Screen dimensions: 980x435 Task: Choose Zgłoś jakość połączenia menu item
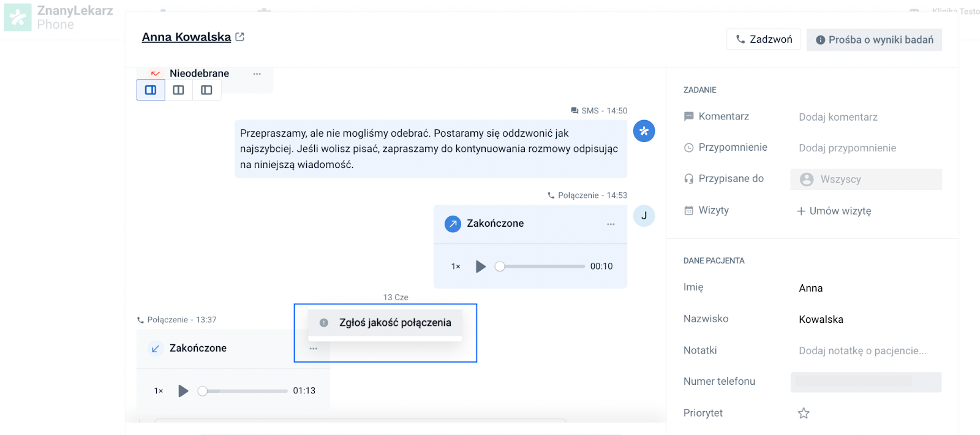385,323
